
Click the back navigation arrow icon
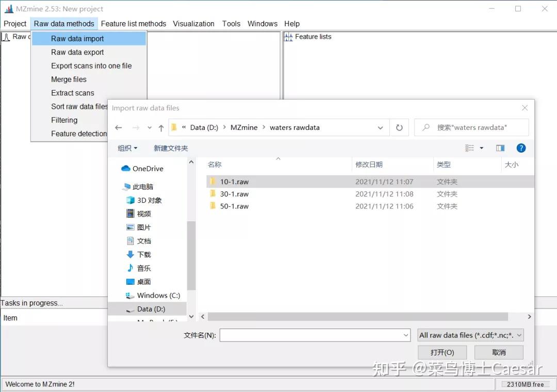tap(119, 127)
